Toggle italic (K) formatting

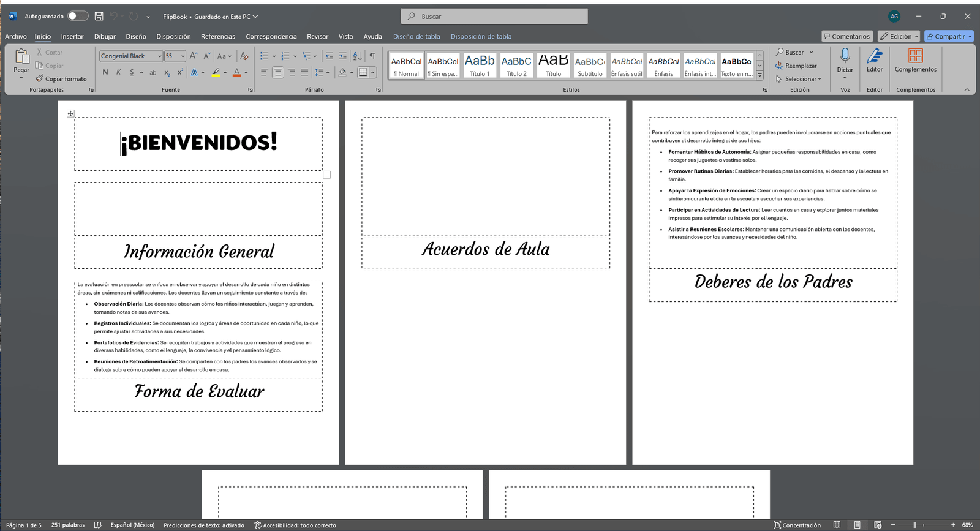(118, 72)
